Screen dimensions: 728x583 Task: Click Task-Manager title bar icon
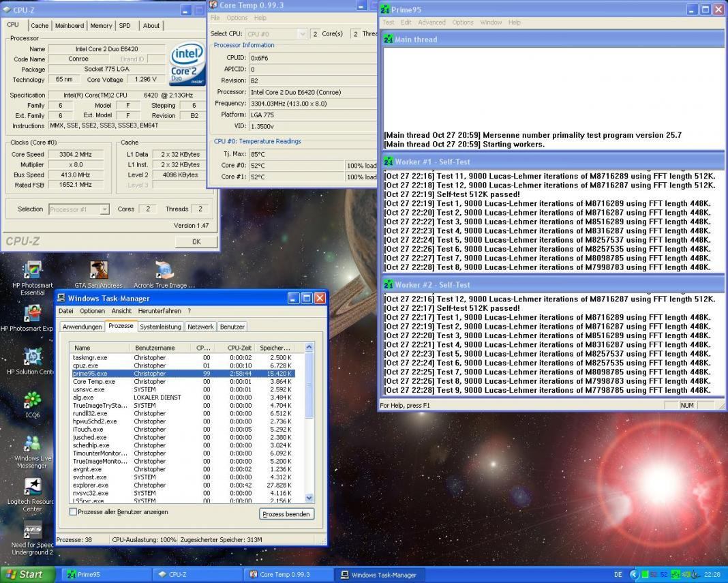tap(61, 298)
